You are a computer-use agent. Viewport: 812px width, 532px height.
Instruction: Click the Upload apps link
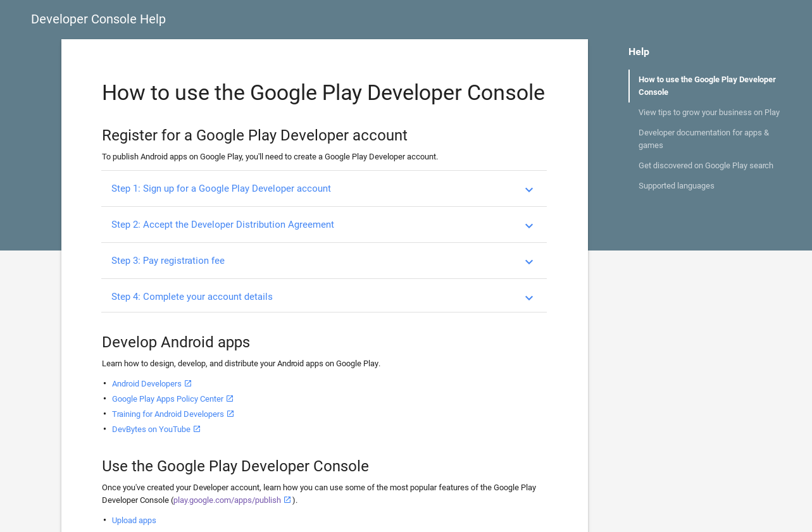(x=134, y=521)
